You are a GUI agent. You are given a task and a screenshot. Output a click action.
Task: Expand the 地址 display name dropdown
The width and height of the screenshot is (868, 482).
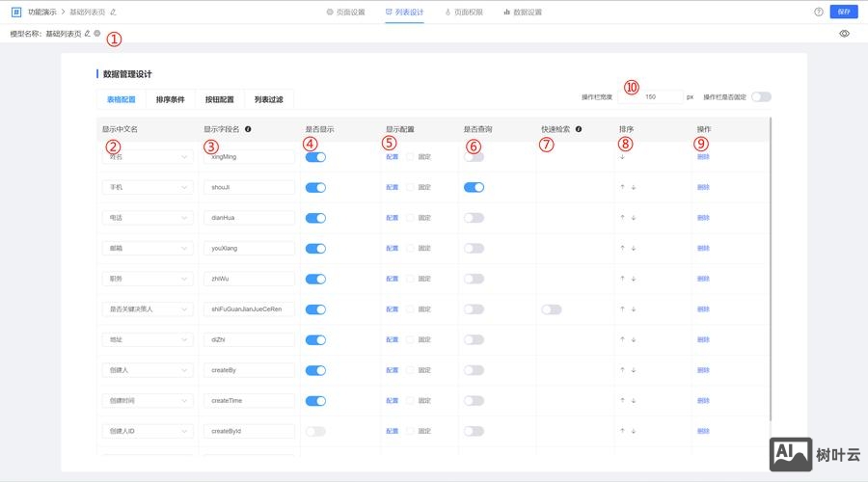tap(147, 340)
